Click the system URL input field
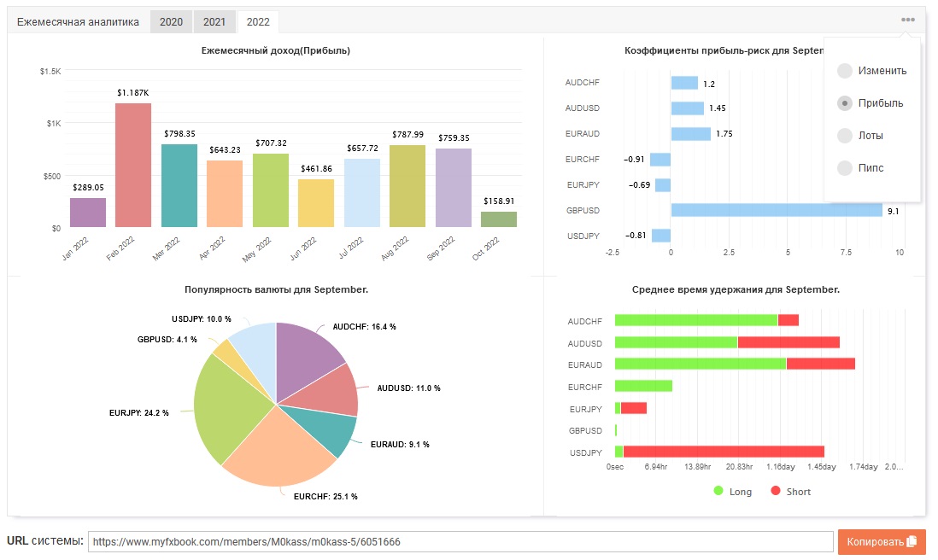 pyautogui.click(x=460, y=541)
